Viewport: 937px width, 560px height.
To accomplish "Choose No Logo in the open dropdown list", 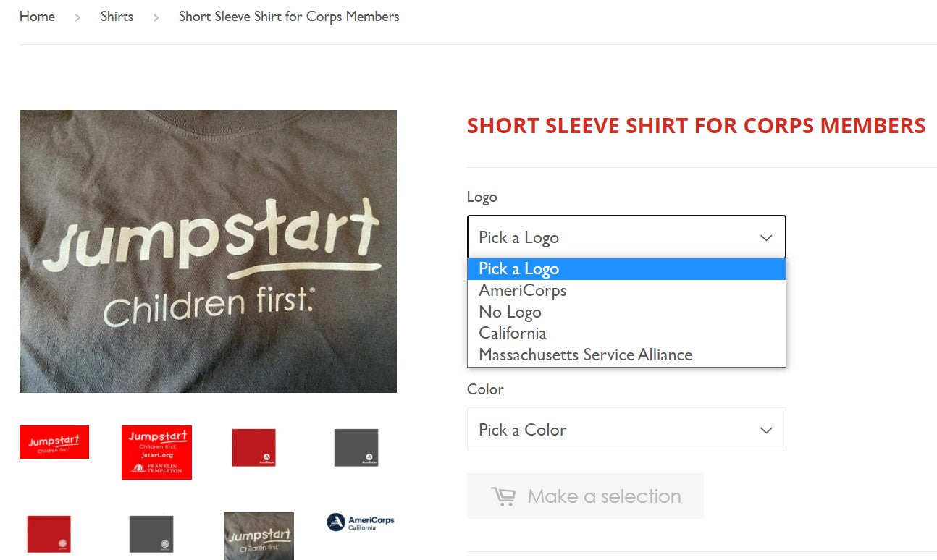I will [x=510, y=312].
